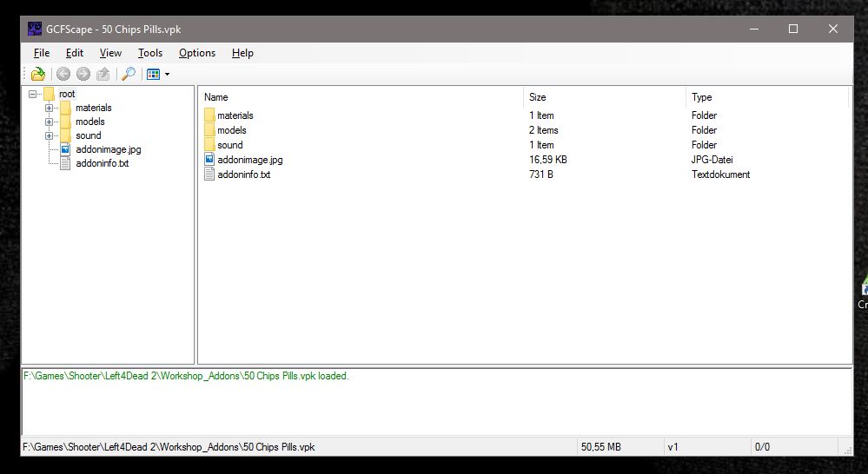Open the View menu
Viewport: 868px width, 474px height.
[110, 53]
